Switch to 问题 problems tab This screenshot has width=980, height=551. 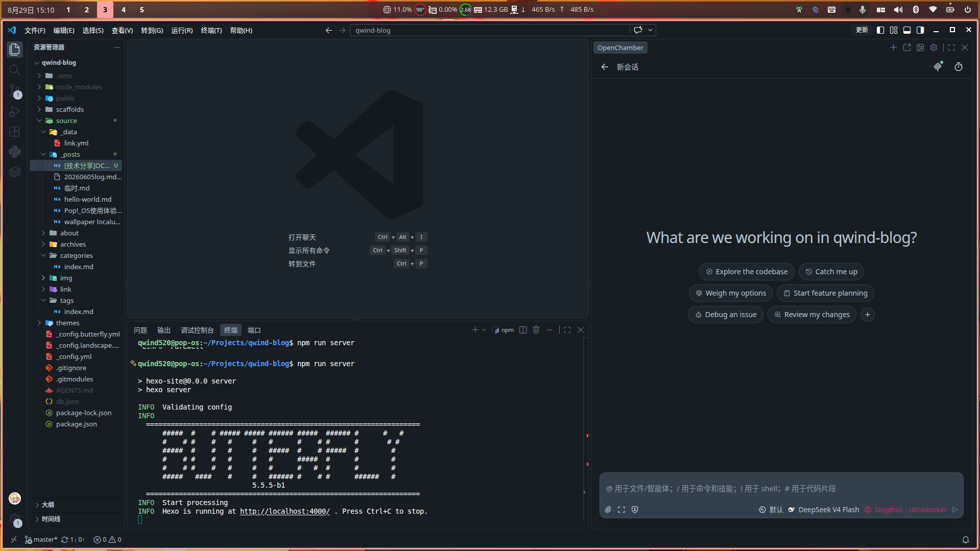click(x=140, y=330)
